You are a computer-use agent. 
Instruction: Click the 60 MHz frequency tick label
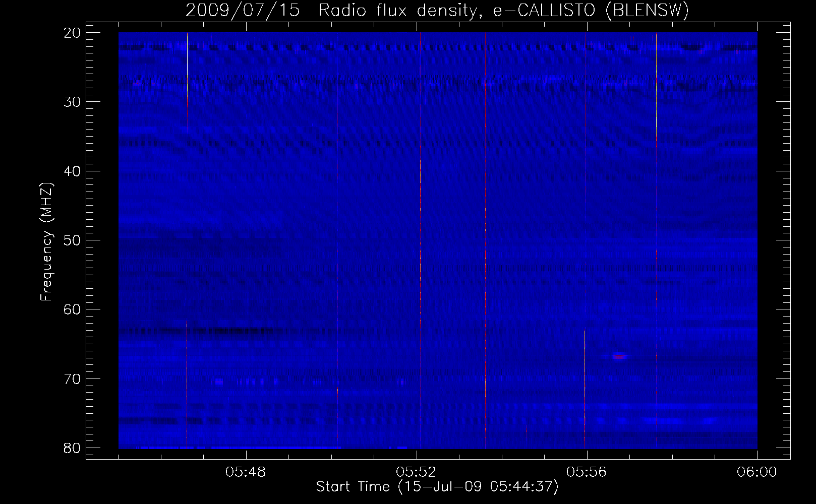click(73, 309)
